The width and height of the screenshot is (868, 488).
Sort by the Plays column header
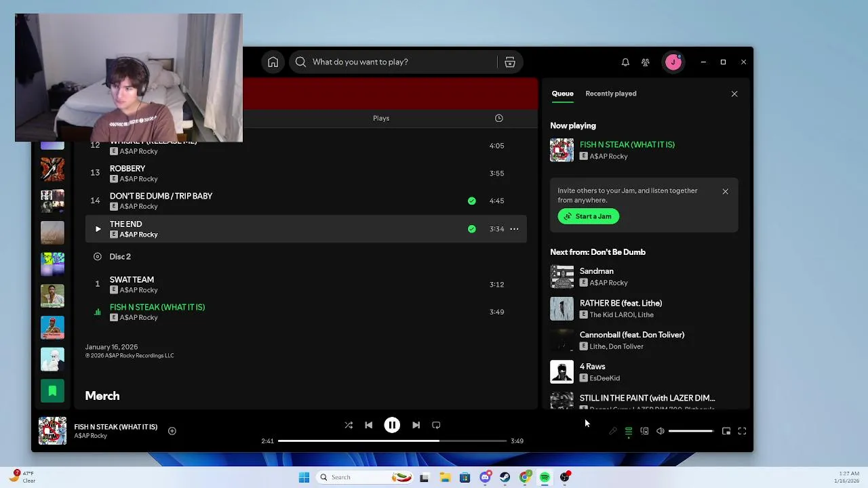pyautogui.click(x=380, y=118)
